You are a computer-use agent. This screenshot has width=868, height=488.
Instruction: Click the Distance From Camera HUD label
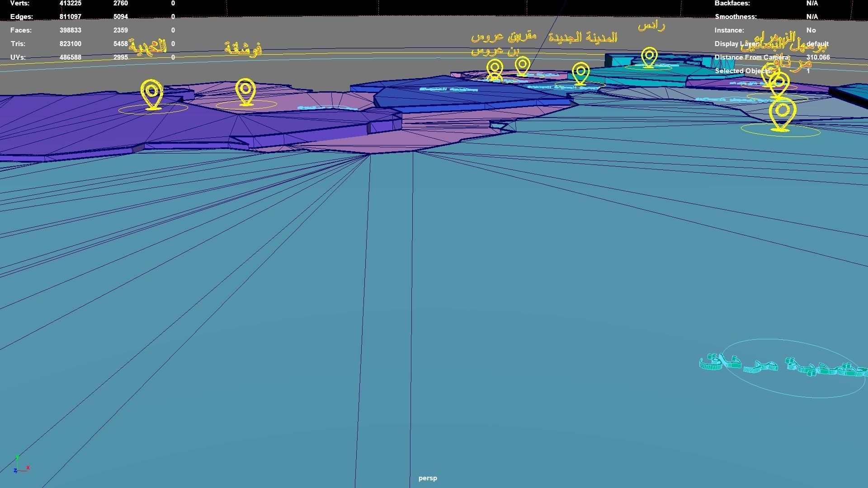pos(752,57)
